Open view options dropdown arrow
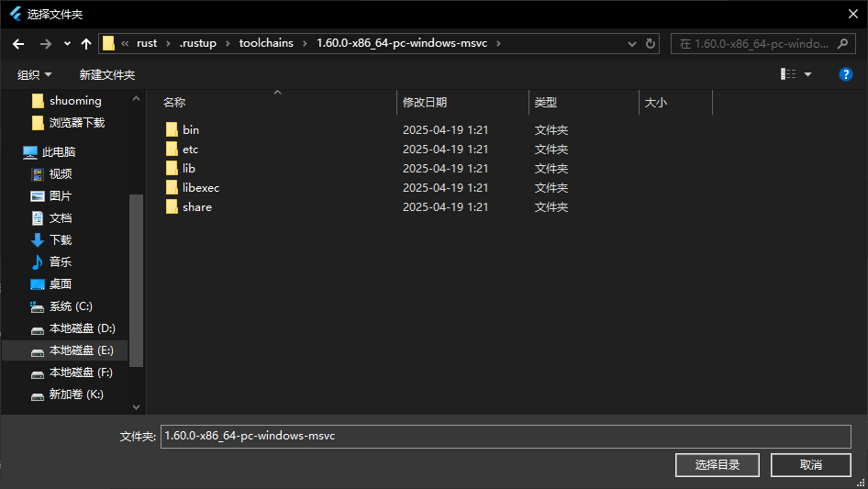The image size is (868, 489). click(x=808, y=74)
